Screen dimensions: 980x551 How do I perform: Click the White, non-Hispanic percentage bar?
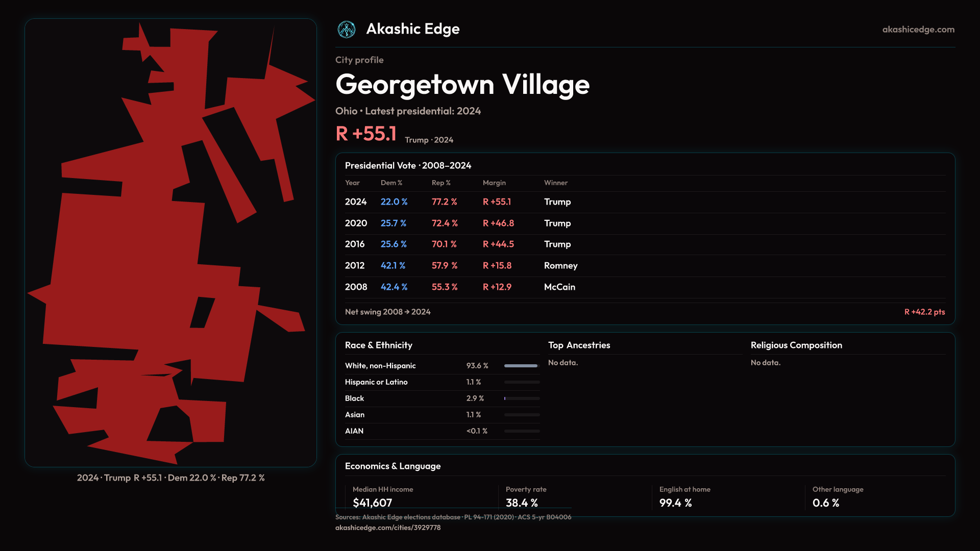tap(522, 366)
